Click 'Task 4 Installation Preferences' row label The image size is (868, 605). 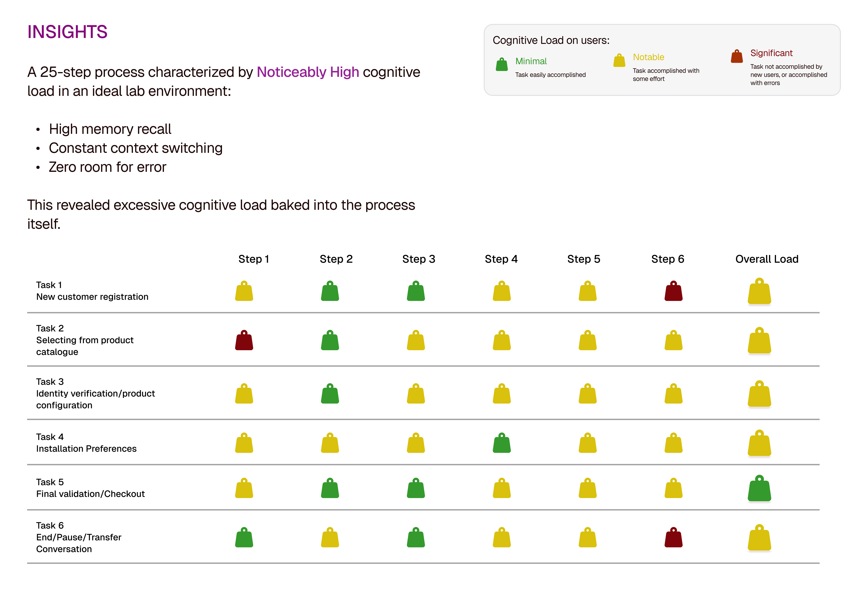tap(86, 443)
